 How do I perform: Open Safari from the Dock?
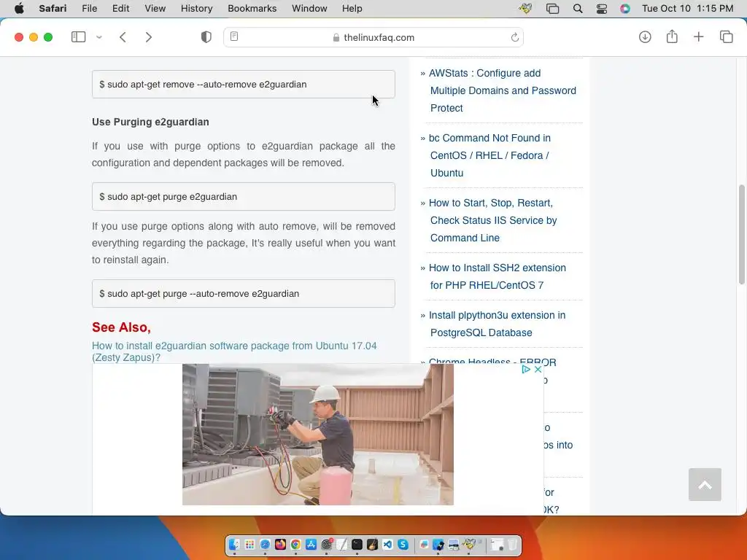click(x=265, y=544)
